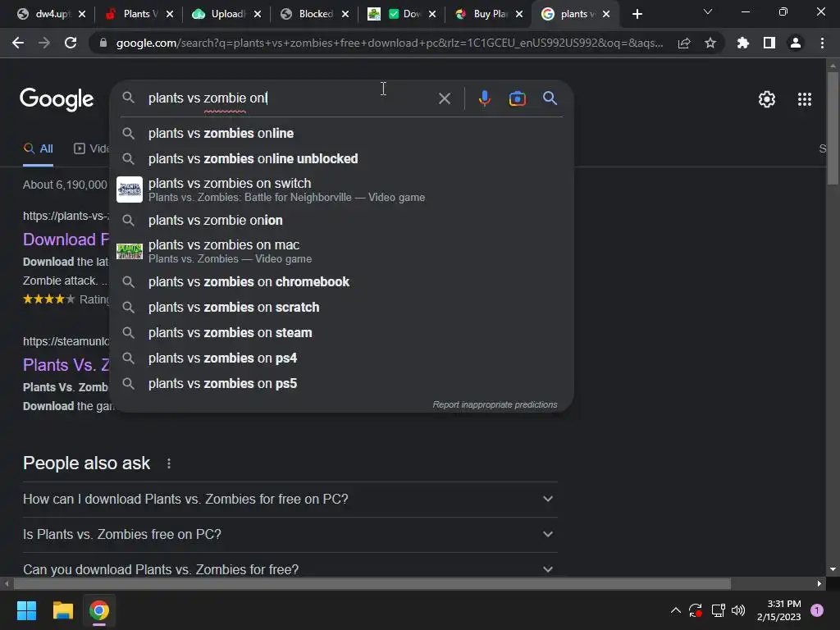Open the Chrome extensions puzzle icon

pyautogui.click(x=742, y=43)
